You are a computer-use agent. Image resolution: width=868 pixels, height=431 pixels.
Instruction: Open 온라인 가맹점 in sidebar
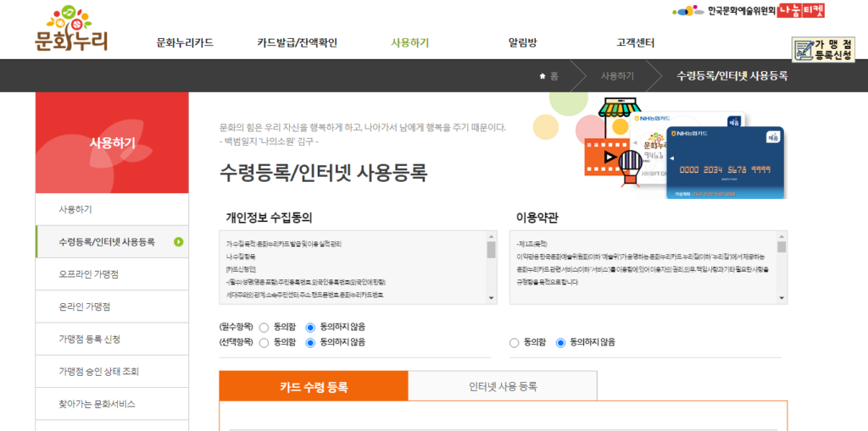112,307
